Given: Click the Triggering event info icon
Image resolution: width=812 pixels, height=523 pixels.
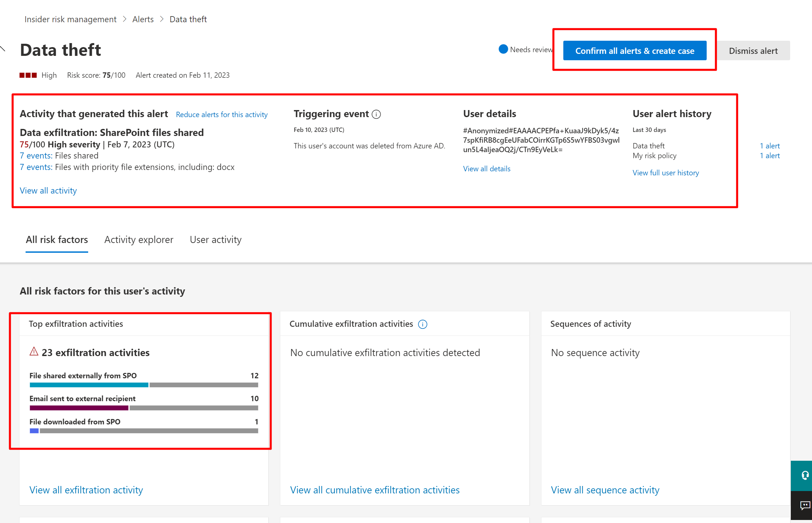Looking at the screenshot, I should pos(376,114).
